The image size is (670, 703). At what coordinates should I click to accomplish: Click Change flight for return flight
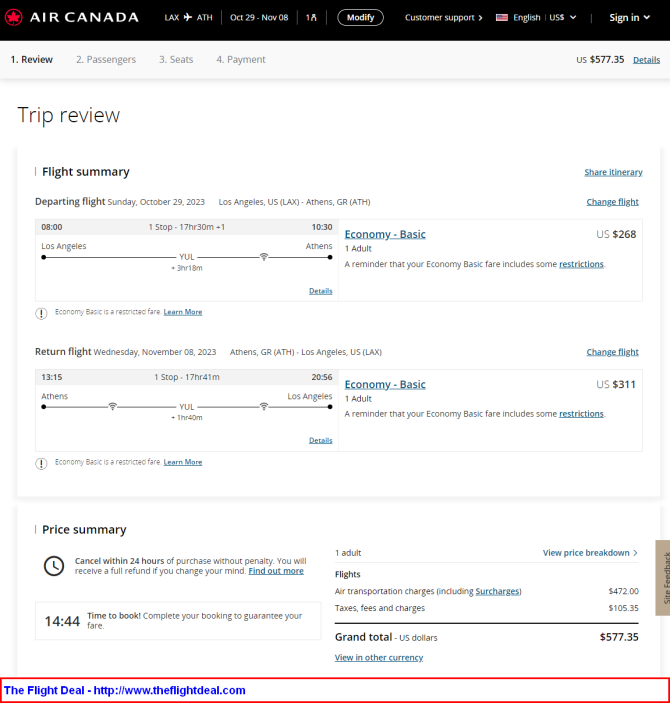click(612, 352)
